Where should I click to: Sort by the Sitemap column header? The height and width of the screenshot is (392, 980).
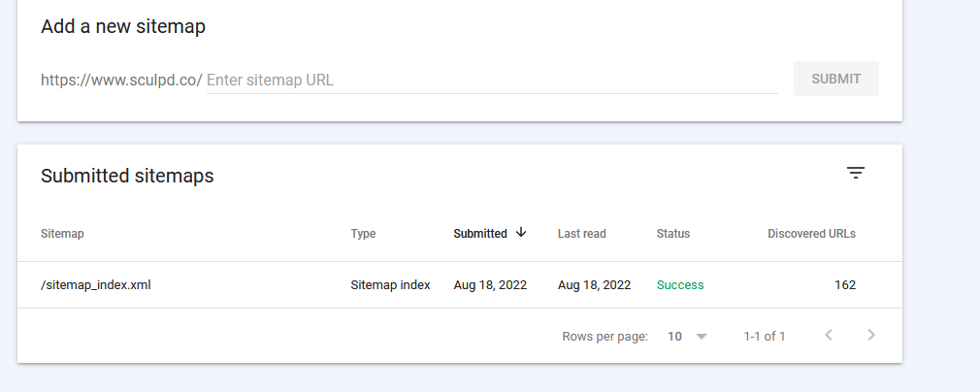tap(62, 234)
